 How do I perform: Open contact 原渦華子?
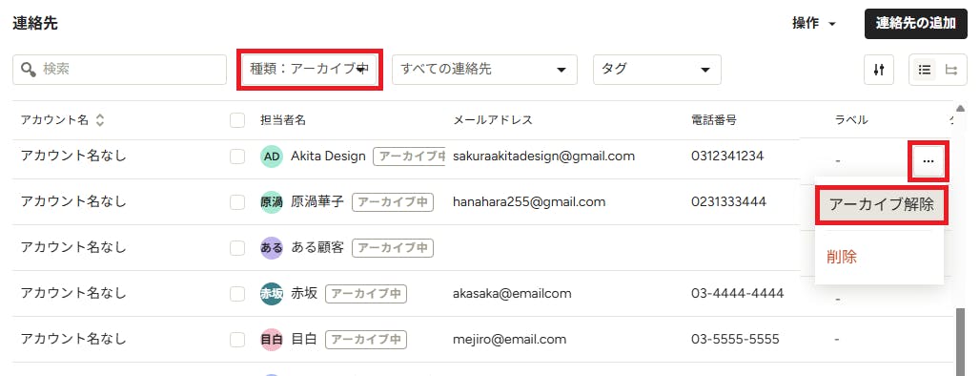coord(317,202)
